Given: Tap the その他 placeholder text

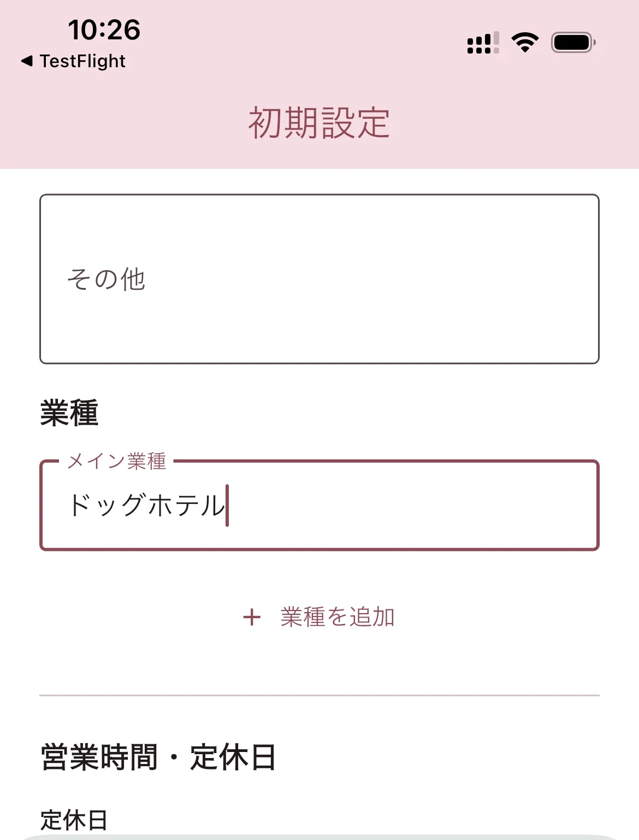Looking at the screenshot, I should tap(106, 279).
